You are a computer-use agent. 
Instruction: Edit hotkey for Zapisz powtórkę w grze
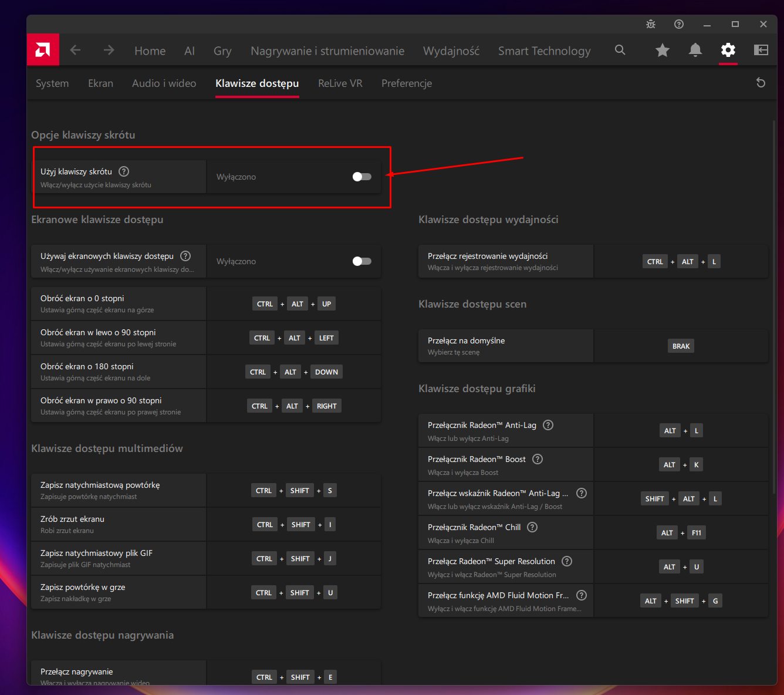[x=294, y=593]
